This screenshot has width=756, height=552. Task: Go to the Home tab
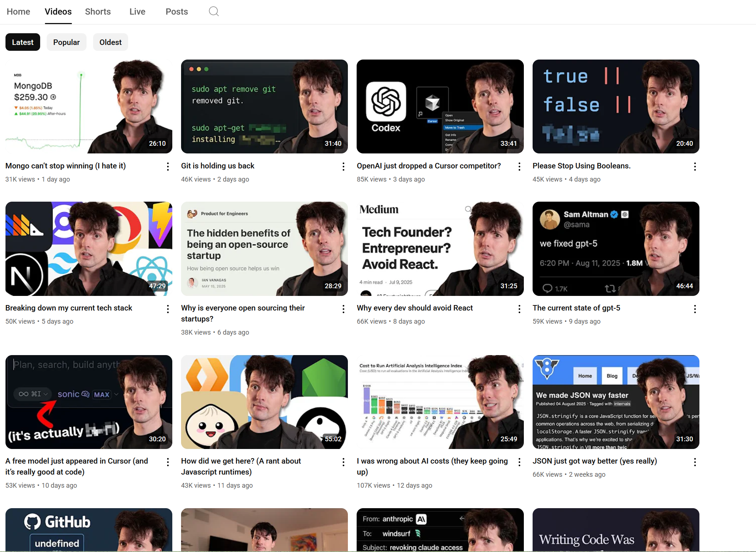[x=18, y=12]
